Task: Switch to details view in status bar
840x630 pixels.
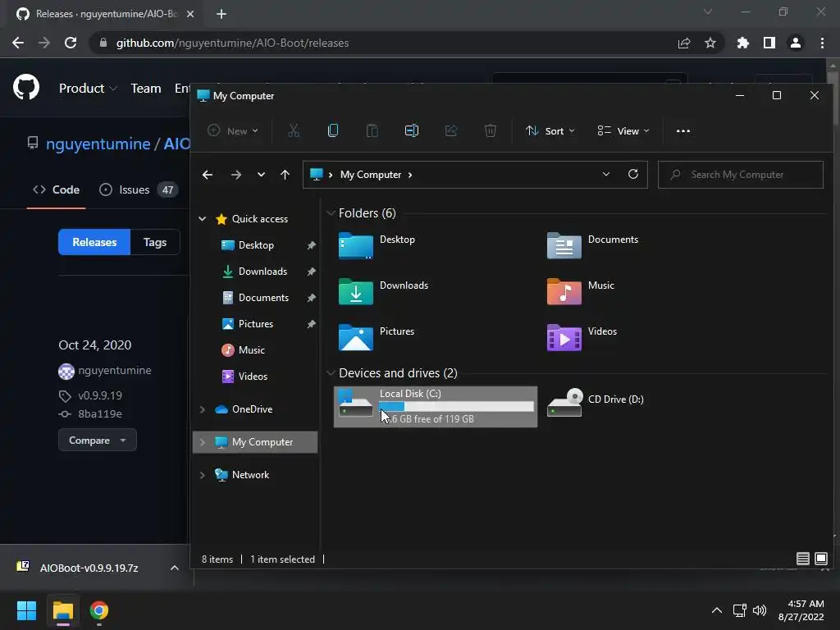Action: (x=802, y=559)
